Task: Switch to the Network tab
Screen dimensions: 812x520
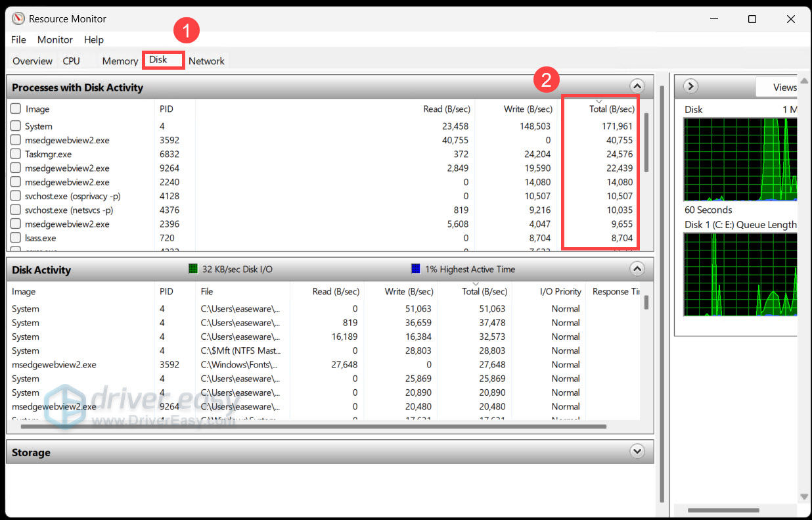Action: coord(206,60)
